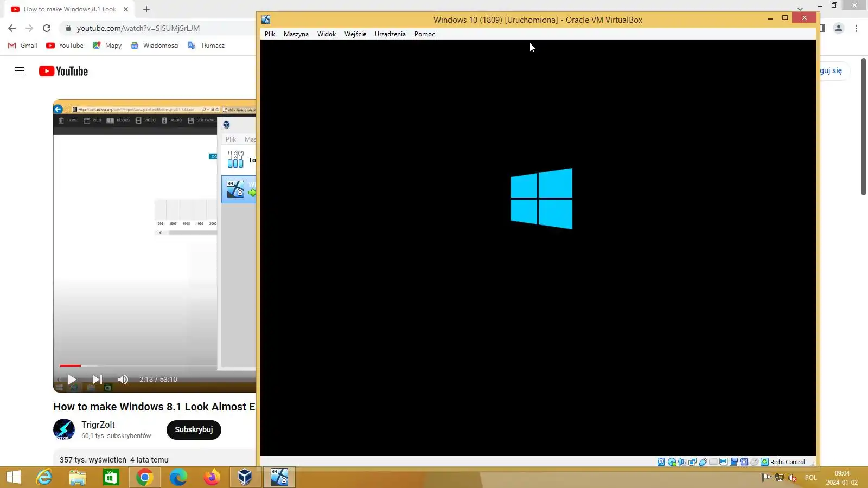This screenshot has width=868, height=488.
Task: Close the YouTube browser tab
Action: [x=126, y=9]
